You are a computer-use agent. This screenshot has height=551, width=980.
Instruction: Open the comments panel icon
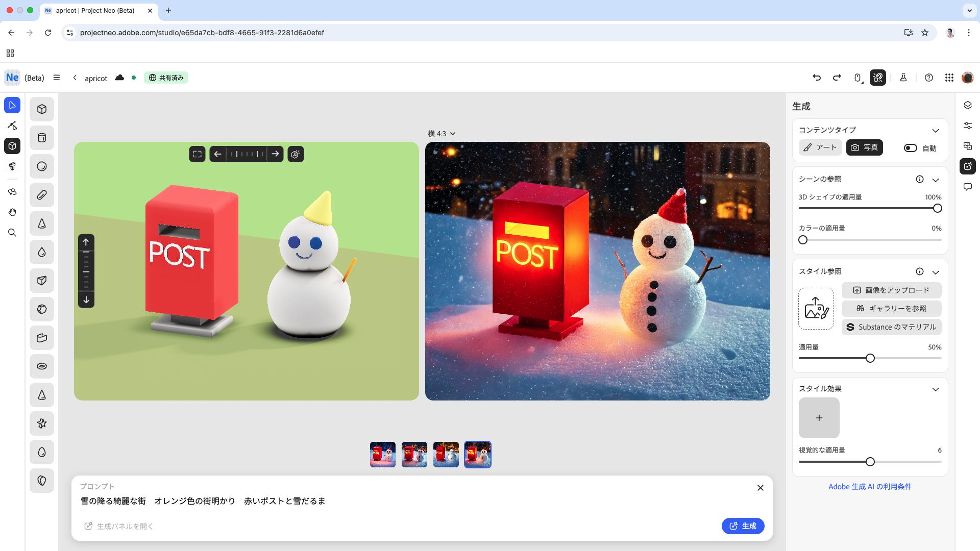pyautogui.click(x=967, y=187)
